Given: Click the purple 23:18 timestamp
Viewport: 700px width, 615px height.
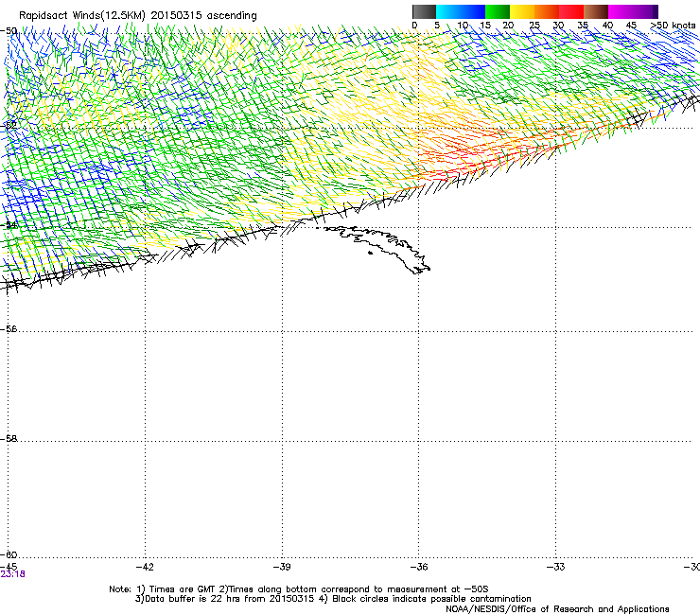Looking at the screenshot, I should [x=13, y=574].
